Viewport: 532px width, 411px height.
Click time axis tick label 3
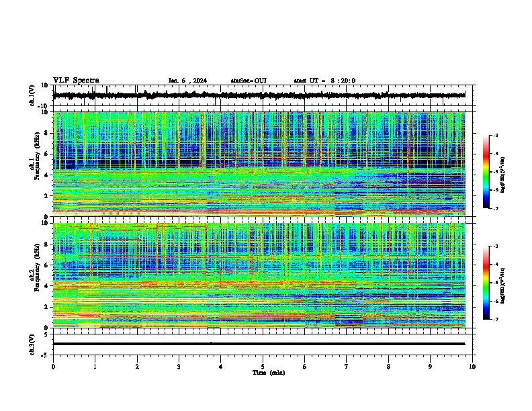pyautogui.click(x=179, y=367)
